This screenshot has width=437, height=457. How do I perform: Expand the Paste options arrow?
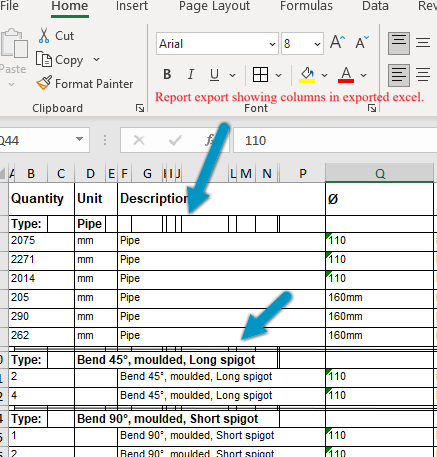[x=12, y=84]
